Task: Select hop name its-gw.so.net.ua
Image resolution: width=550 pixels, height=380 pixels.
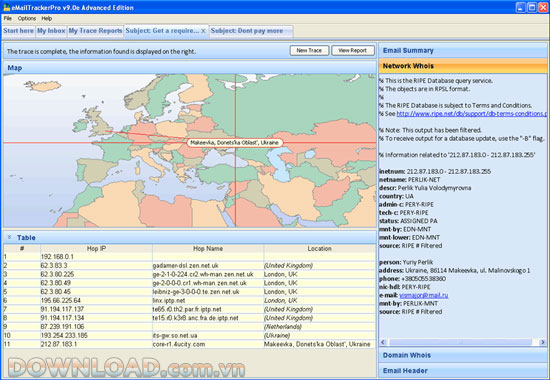Action: click(175, 336)
